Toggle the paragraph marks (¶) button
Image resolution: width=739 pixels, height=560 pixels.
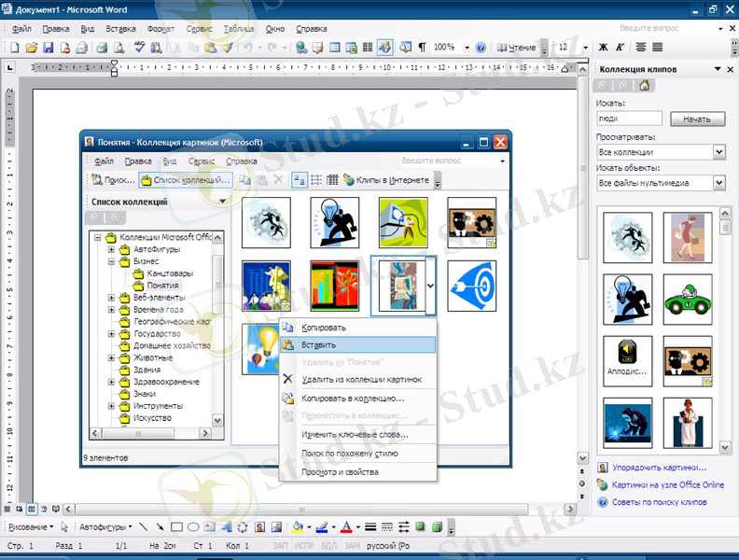[422, 48]
